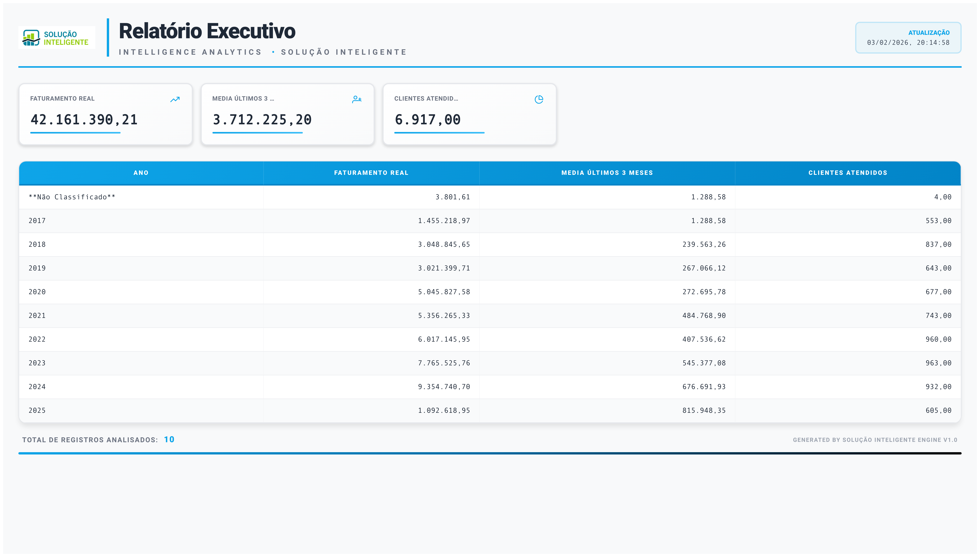Click the **Não Classificado** row label
Screen dimensions: 980x557
(x=72, y=197)
